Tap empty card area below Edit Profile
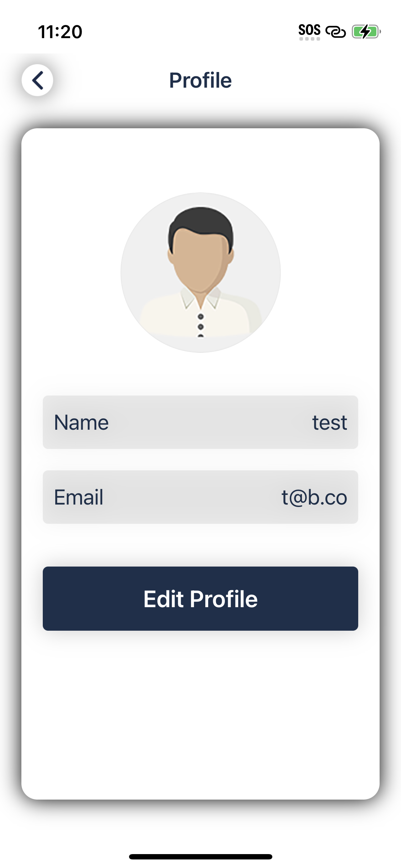Image resolution: width=401 pixels, height=868 pixels. pyautogui.click(x=200, y=713)
